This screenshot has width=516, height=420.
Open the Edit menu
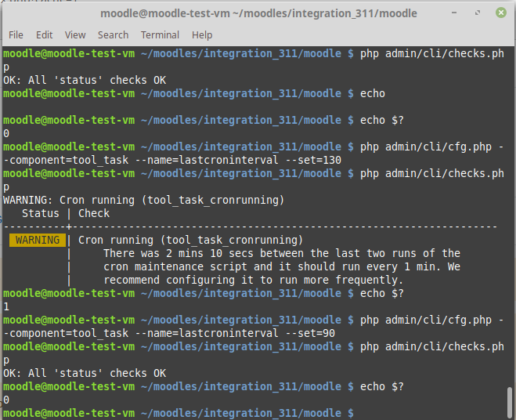click(44, 35)
